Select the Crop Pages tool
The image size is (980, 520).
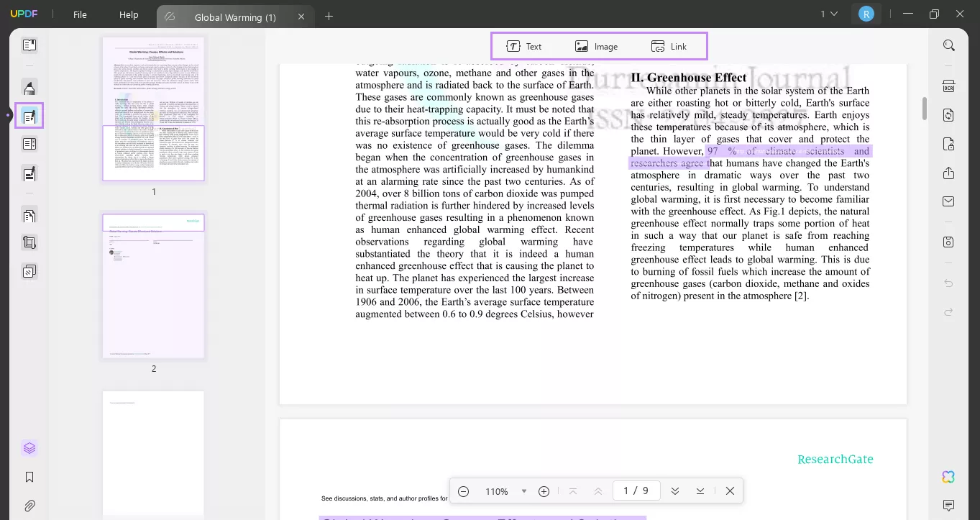(29, 242)
